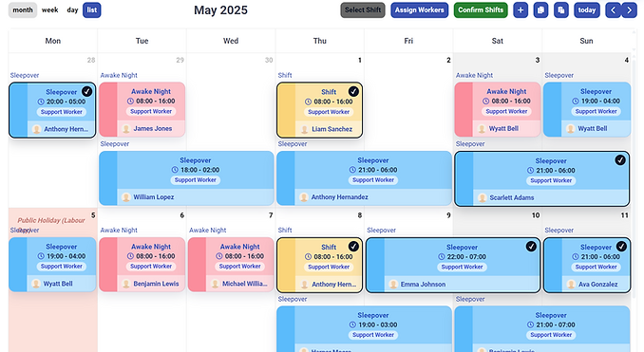Click the green Confirm Shifts button
Image resolution: width=644 pixels, height=352 pixels.
(x=481, y=10)
